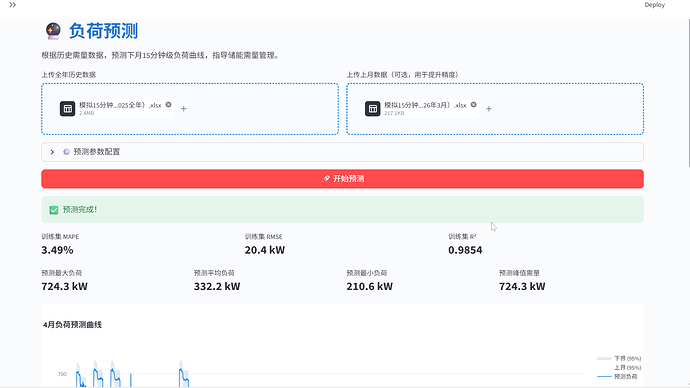Expand the 预测参数配置 section
The image size is (690, 388).
click(x=342, y=152)
